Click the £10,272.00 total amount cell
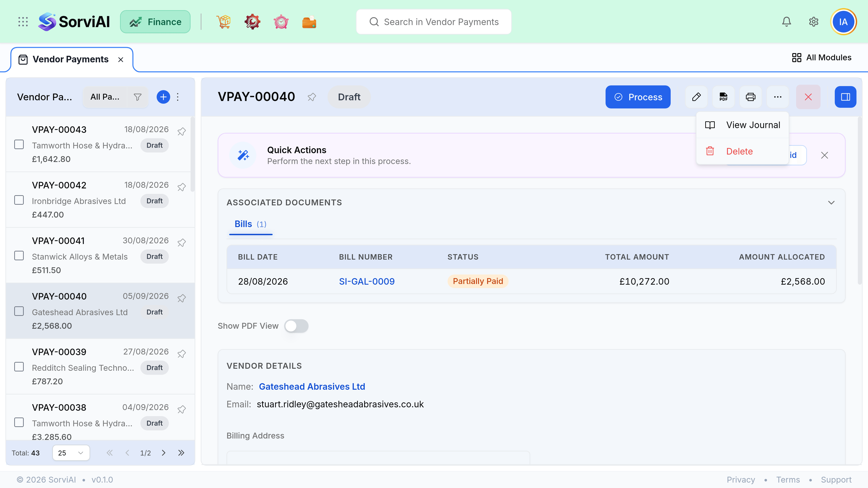Image resolution: width=868 pixels, height=488 pixels. [x=644, y=281]
